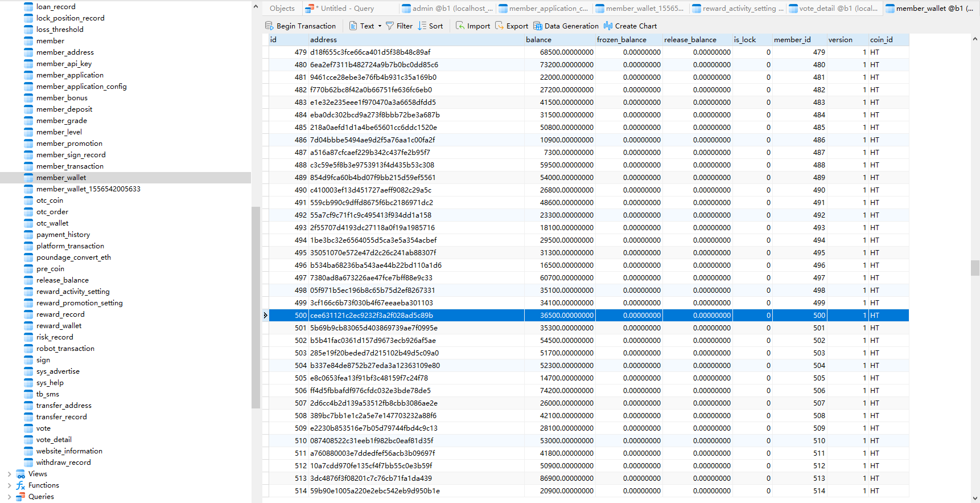This screenshot has width=980, height=503.
Task: Expand the Queries tree node
Action: [9, 497]
